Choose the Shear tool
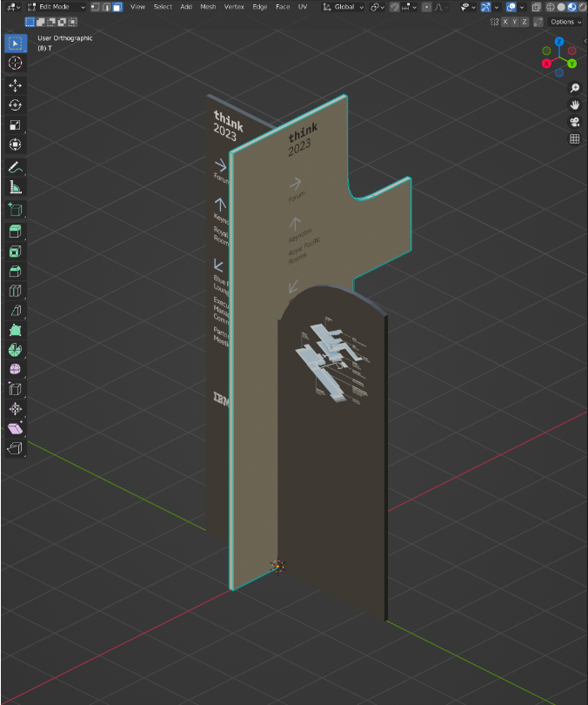The height and width of the screenshot is (705, 588). 16,429
